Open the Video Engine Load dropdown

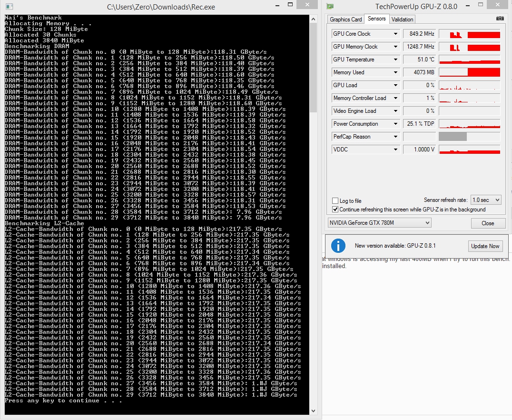(395, 111)
